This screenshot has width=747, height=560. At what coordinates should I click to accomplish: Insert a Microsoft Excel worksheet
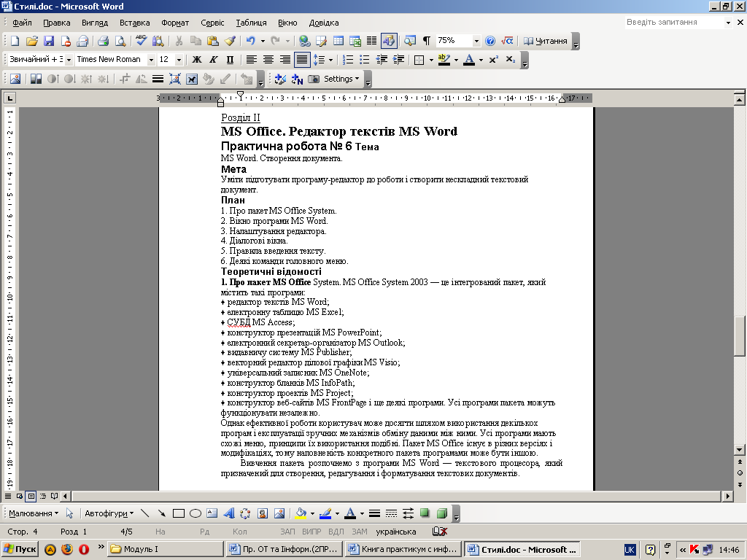(355, 41)
